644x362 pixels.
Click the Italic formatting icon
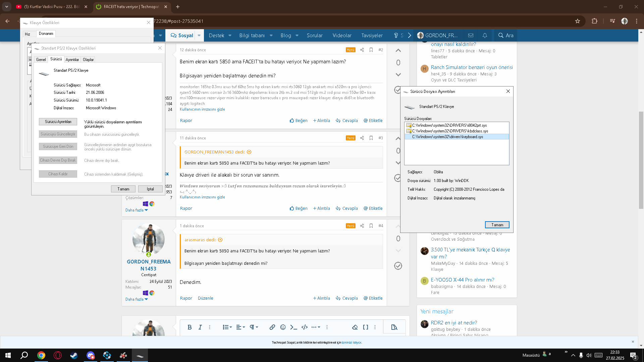[200, 327]
